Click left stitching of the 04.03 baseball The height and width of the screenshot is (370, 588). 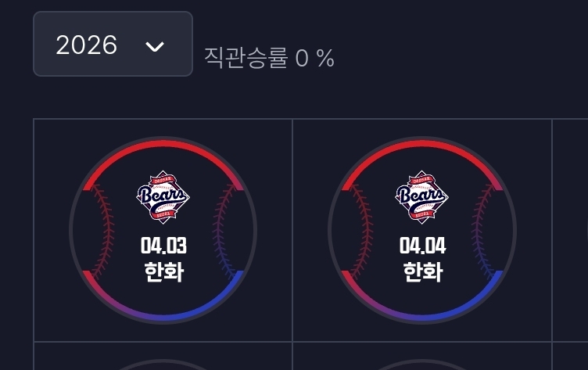pos(102,232)
